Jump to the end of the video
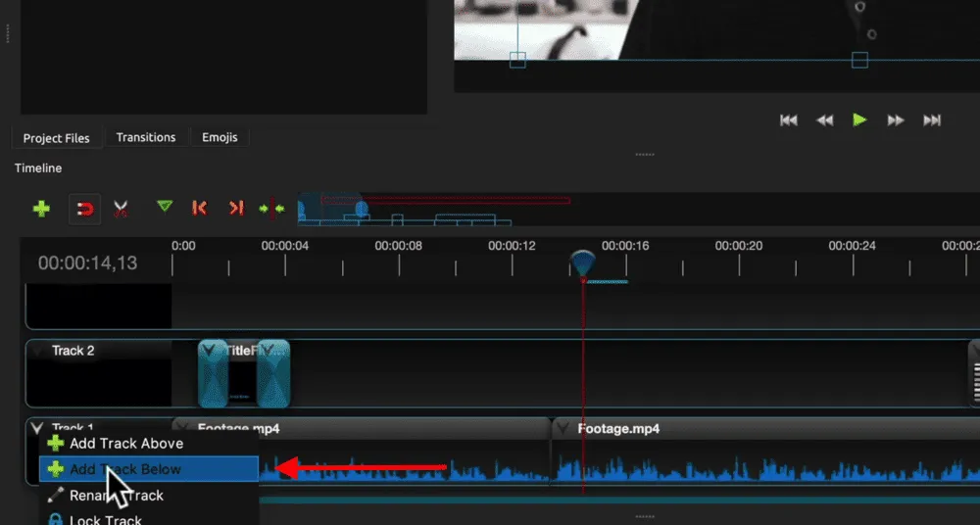Viewport: 980px width, 525px height. [932, 119]
